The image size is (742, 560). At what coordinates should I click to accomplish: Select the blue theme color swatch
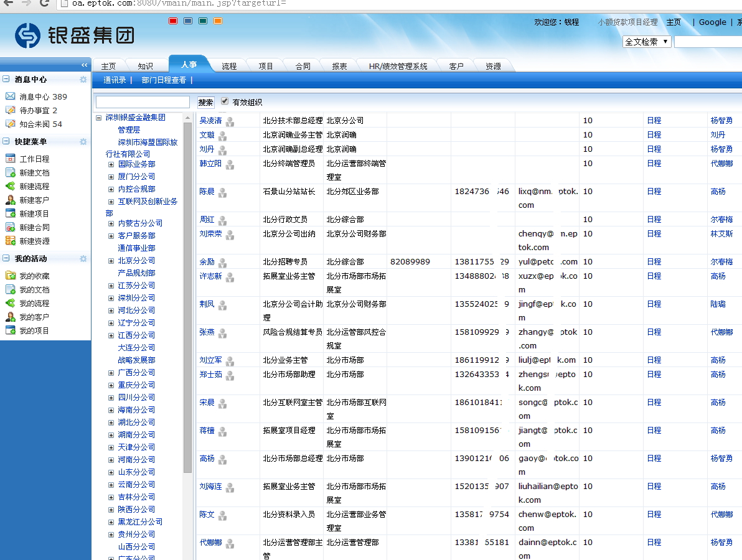(188, 21)
